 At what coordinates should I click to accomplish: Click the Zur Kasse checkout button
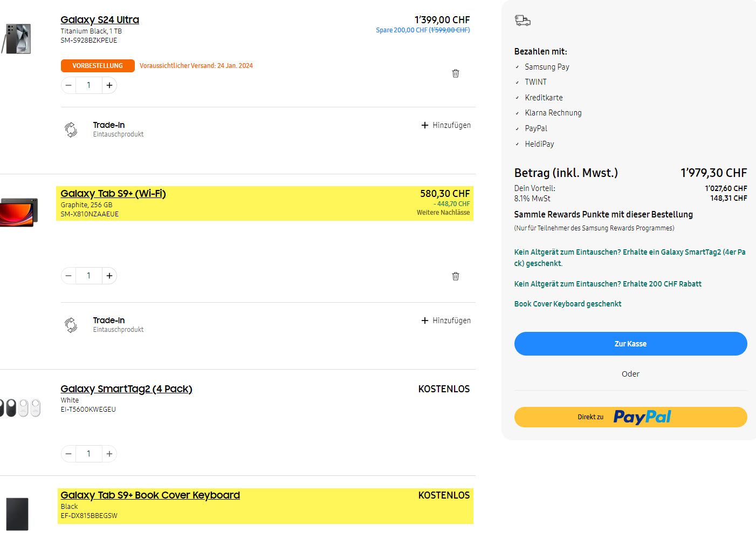(630, 344)
